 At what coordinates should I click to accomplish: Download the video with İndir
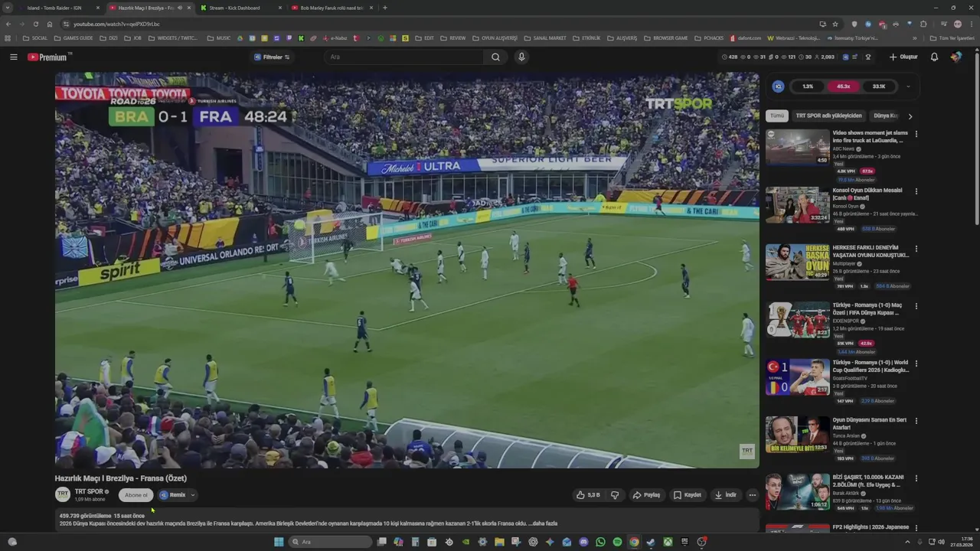tap(725, 495)
